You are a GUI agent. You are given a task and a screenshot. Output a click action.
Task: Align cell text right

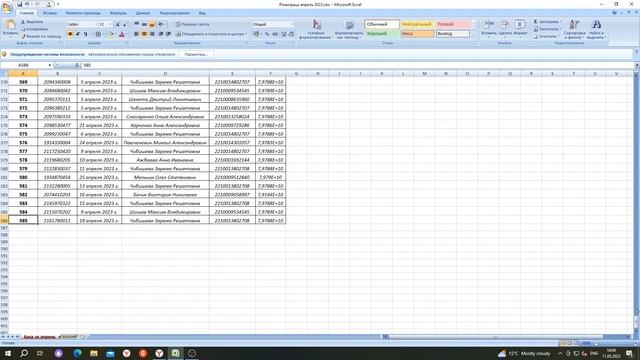[152, 34]
